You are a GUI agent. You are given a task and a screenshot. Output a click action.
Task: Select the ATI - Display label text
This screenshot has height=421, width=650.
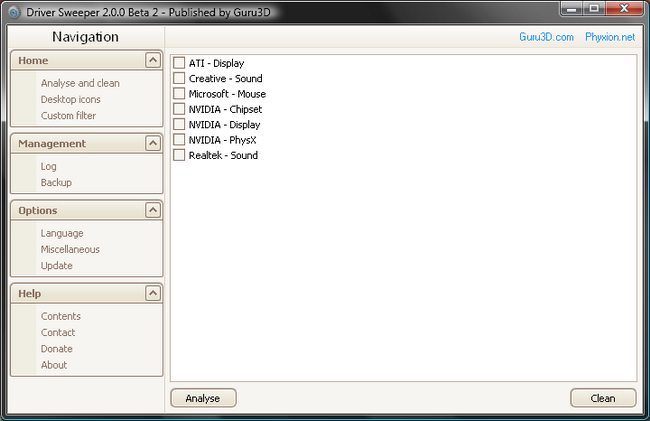tap(216, 63)
